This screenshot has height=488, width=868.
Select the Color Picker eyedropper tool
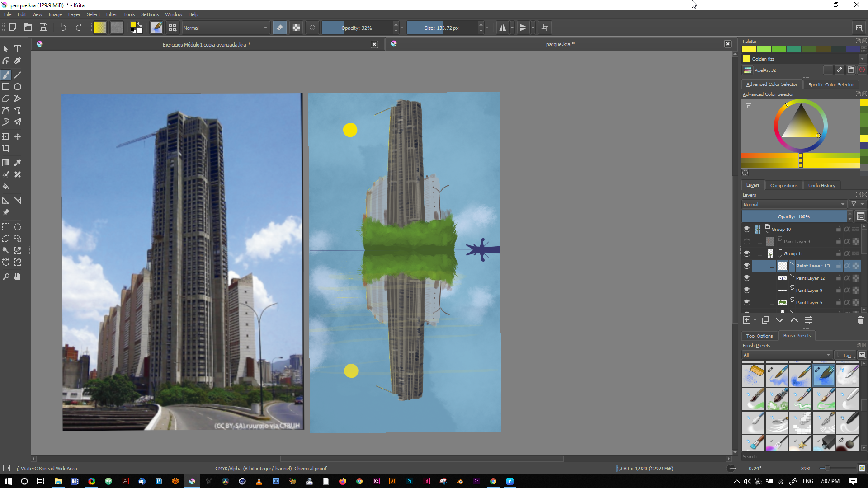pyautogui.click(x=18, y=163)
